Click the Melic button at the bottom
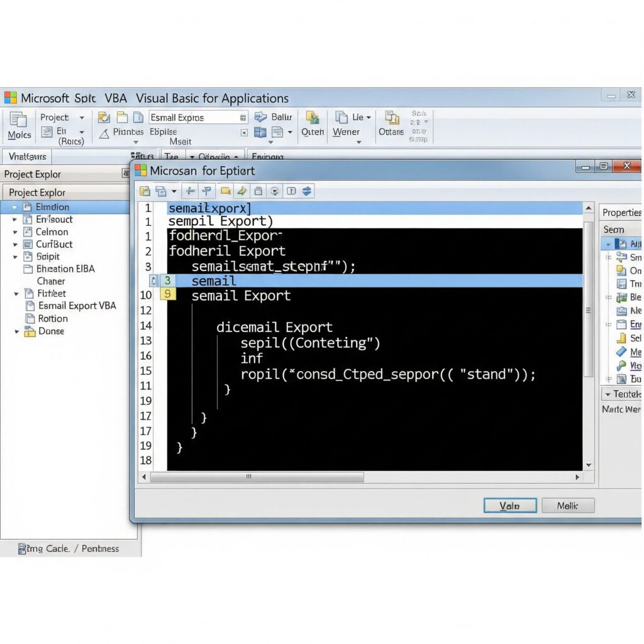 567,505
